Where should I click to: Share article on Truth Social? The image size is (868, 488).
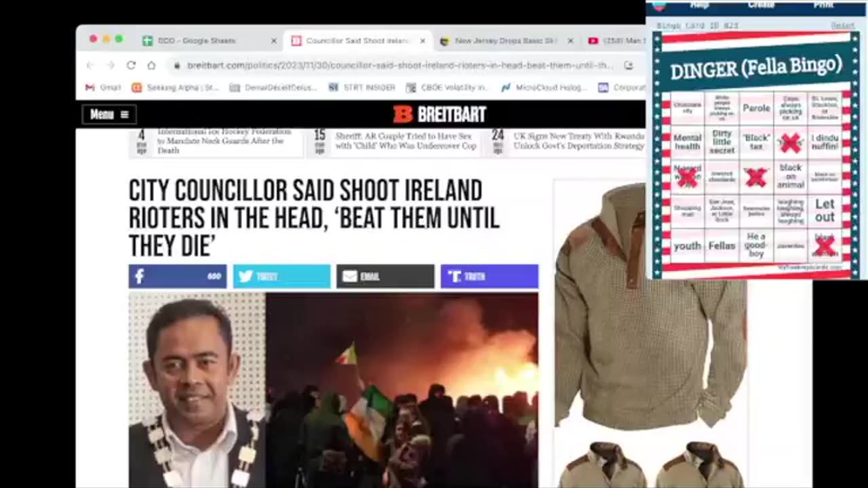[490, 277]
